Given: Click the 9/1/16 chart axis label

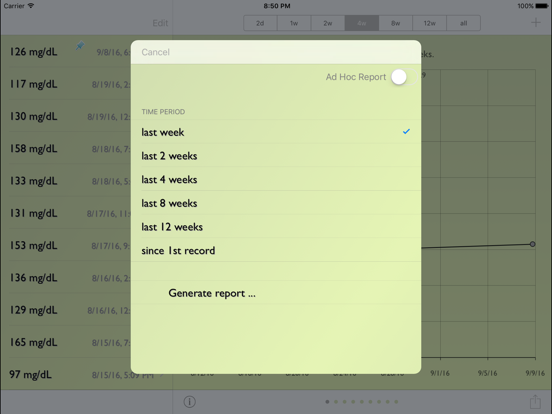Looking at the screenshot, I should pyautogui.click(x=440, y=373).
